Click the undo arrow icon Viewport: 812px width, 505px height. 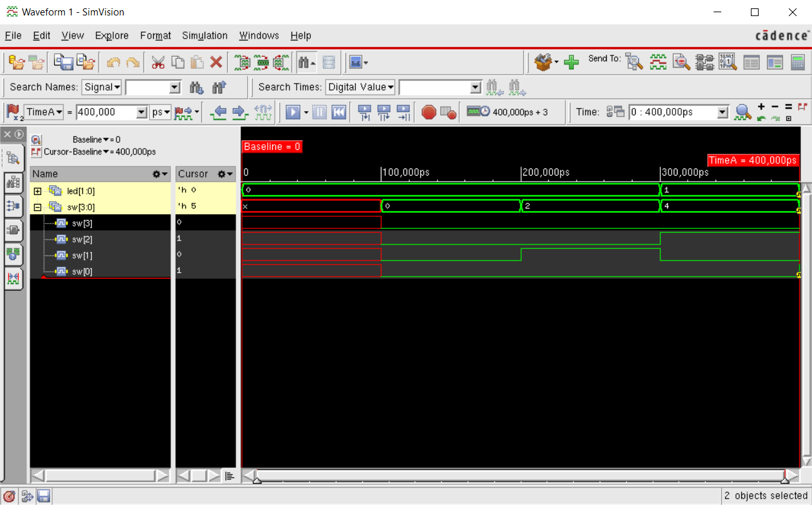pos(113,62)
